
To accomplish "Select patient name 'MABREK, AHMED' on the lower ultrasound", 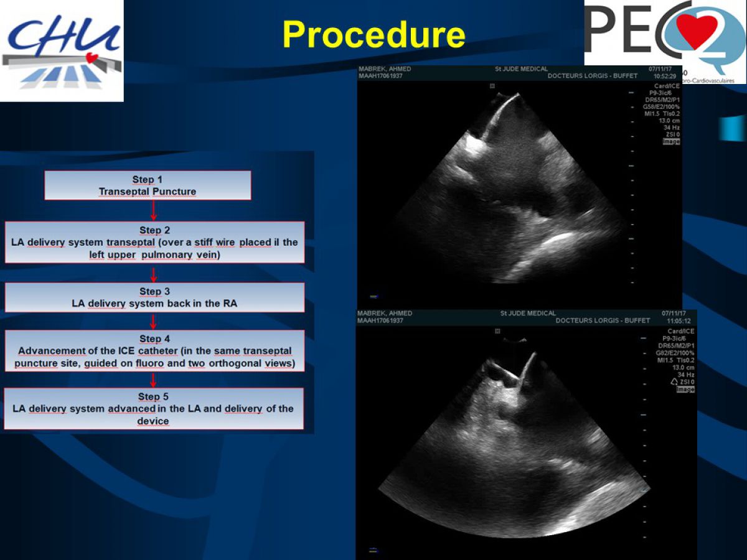I will [385, 314].
